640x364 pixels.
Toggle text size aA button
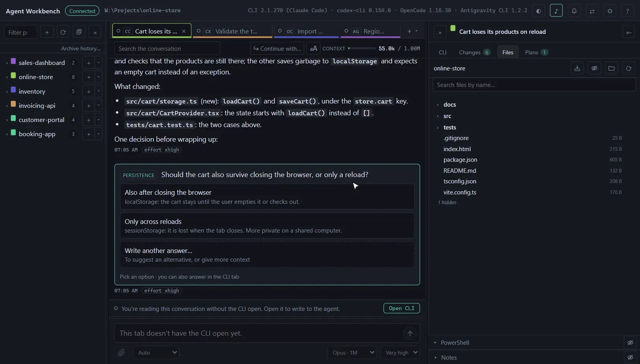[314, 48]
